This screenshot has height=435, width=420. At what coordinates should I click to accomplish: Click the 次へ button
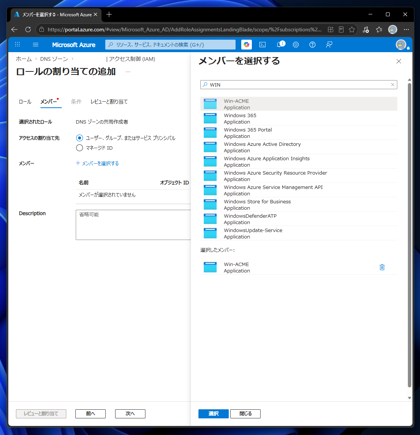click(x=130, y=414)
